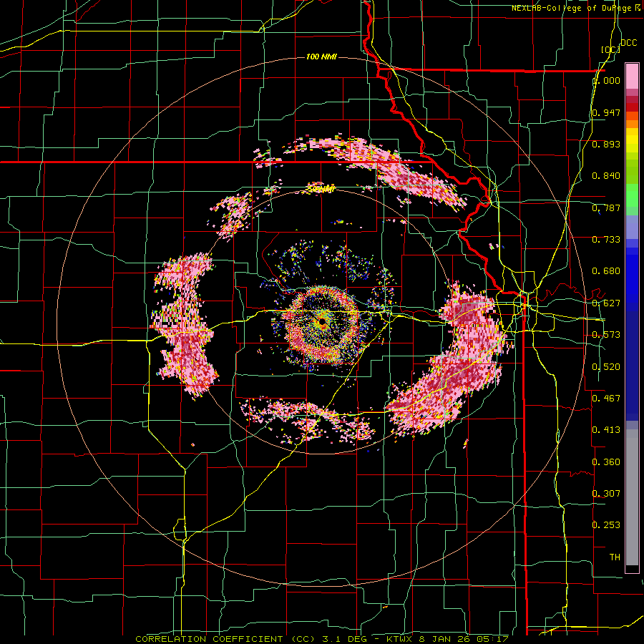Click the 0.947 legend value
The image size is (644, 644).
(606, 112)
